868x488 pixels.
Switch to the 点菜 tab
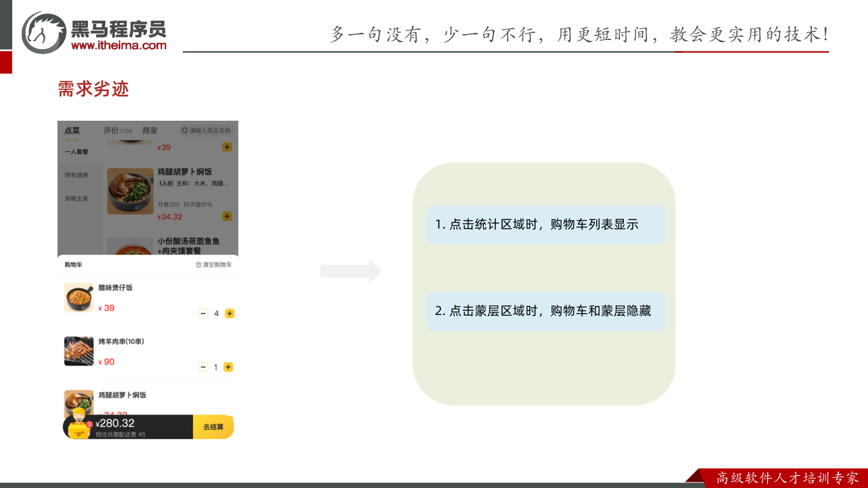click(72, 130)
